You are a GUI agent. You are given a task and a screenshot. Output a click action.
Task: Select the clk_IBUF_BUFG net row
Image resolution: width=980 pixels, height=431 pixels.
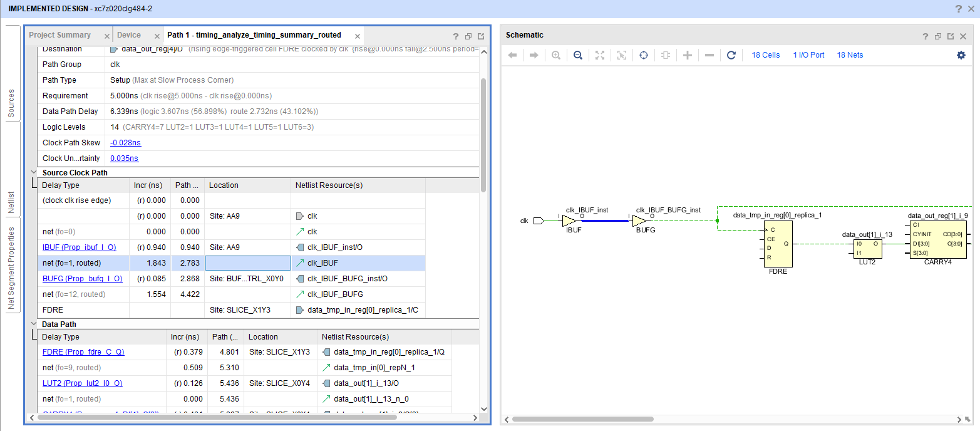point(231,294)
